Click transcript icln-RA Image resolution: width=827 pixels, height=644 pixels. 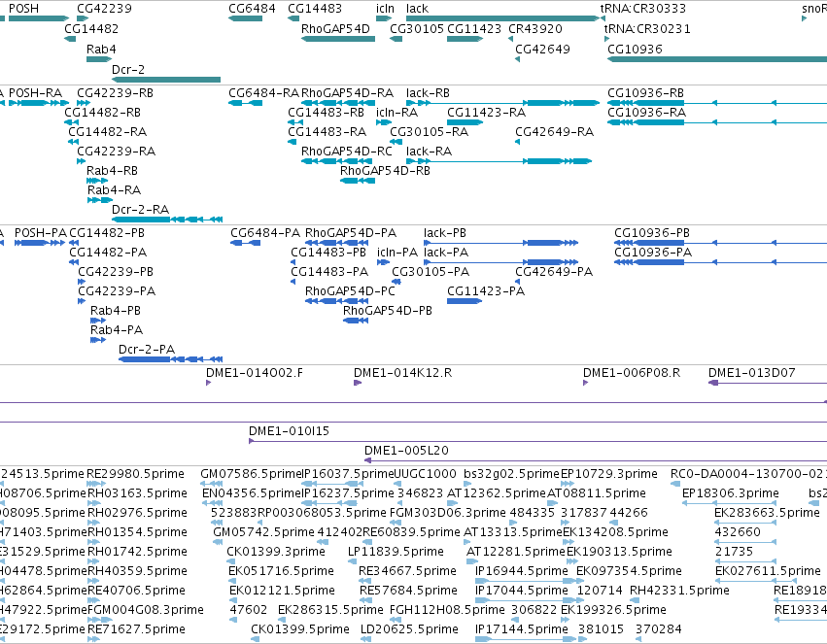coord(384,122)
